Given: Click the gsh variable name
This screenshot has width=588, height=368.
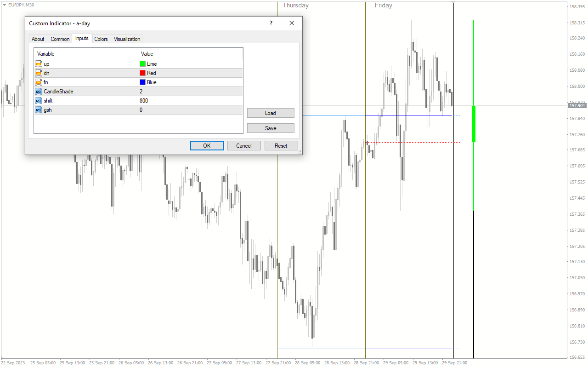Looking at the screenshot, I should tap(47, 110).
